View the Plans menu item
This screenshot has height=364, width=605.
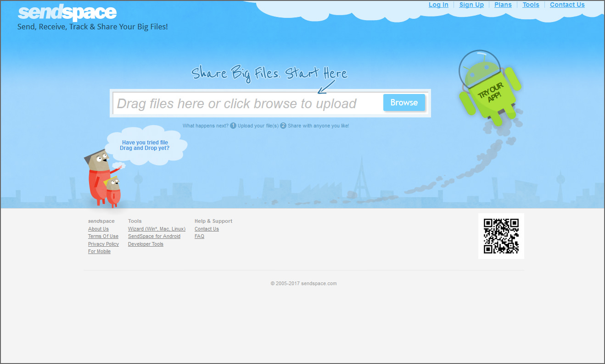point(503,5)
